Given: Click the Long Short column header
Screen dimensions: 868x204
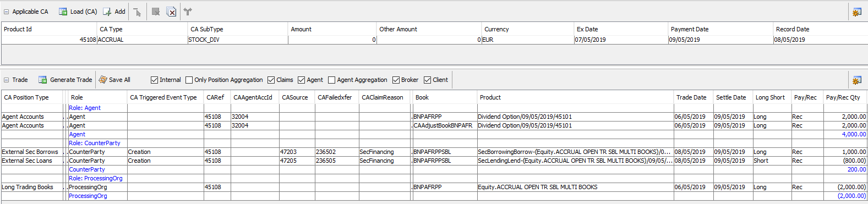Looking at the screenshot, I should [772, 97].
